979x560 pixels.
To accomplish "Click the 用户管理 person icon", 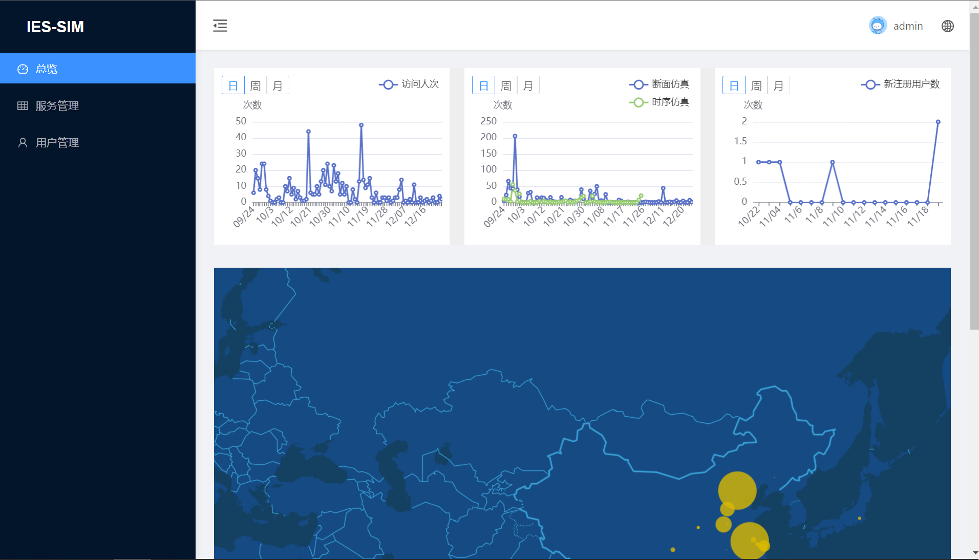I will (23, 143).
